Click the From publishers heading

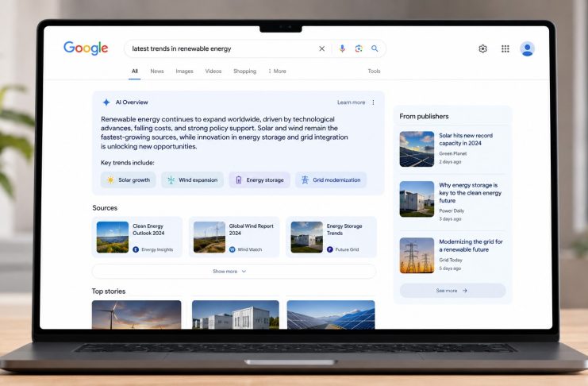point(424,116)
